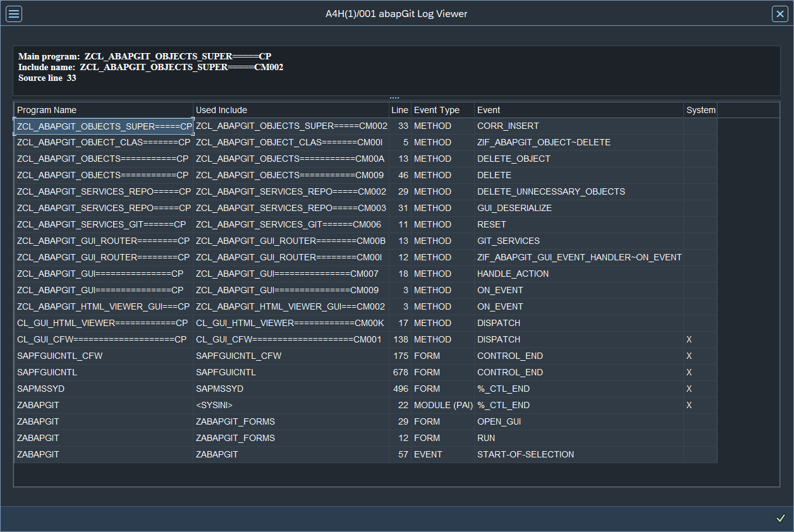Click include CL_GUI_HTML_VIEWER============CM00K

point(291,323)
